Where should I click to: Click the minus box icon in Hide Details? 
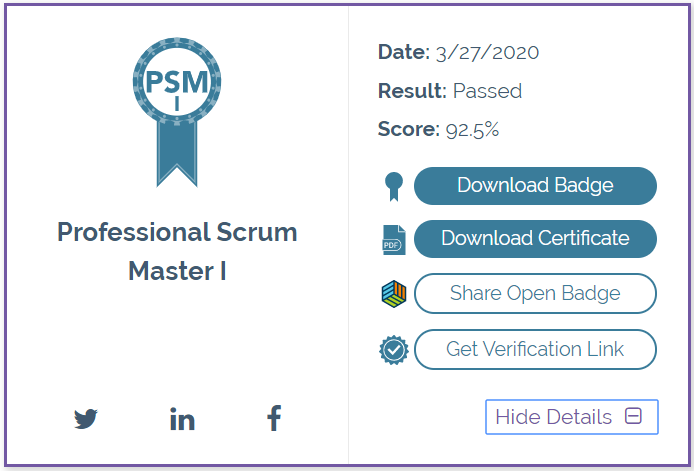click(633, 417)
